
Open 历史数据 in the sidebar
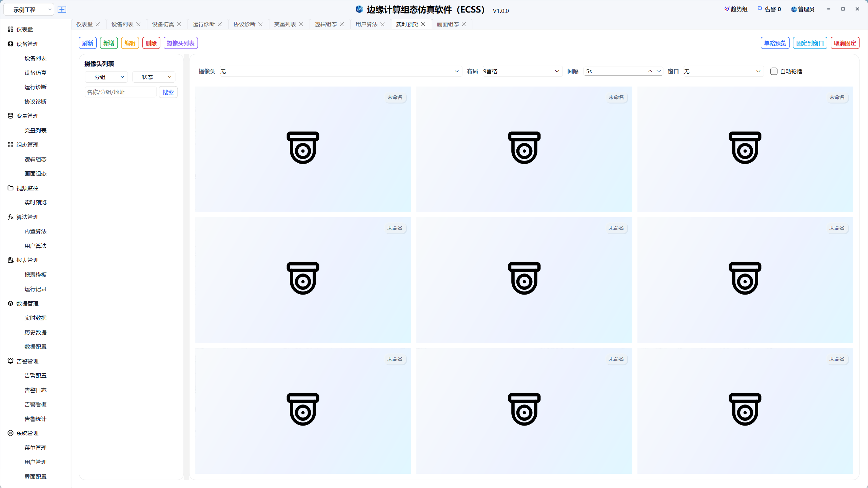coord(35,332)
